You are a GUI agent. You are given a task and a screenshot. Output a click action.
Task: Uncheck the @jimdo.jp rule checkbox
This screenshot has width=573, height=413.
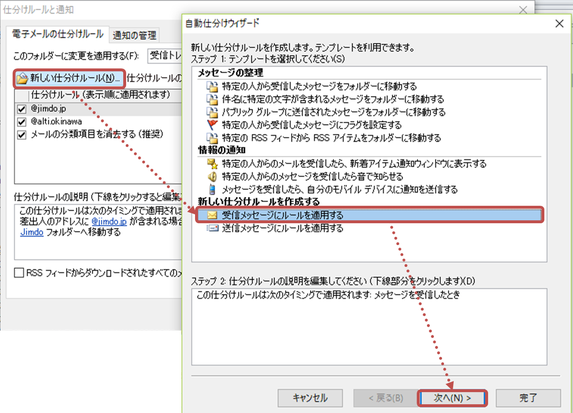(22, 109)
